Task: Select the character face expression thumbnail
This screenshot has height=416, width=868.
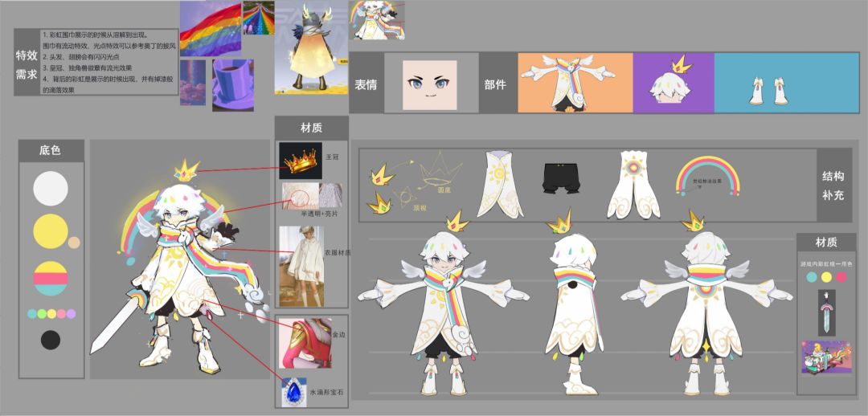Action: click(429, 84)
